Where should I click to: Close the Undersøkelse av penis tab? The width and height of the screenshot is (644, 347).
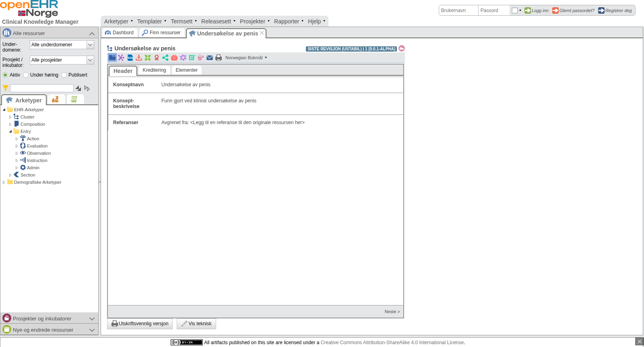point(262,33)
